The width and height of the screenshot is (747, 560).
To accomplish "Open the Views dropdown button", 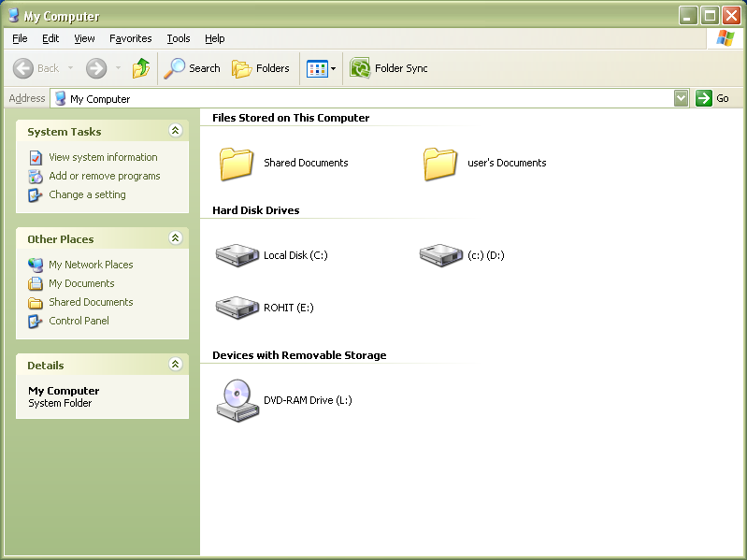I will coord(322,68).
